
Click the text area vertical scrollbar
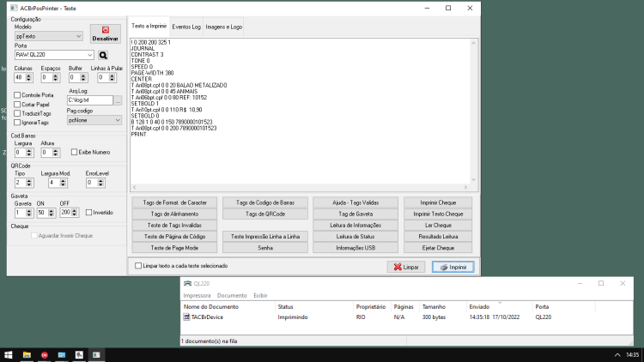tap(473, 112)
